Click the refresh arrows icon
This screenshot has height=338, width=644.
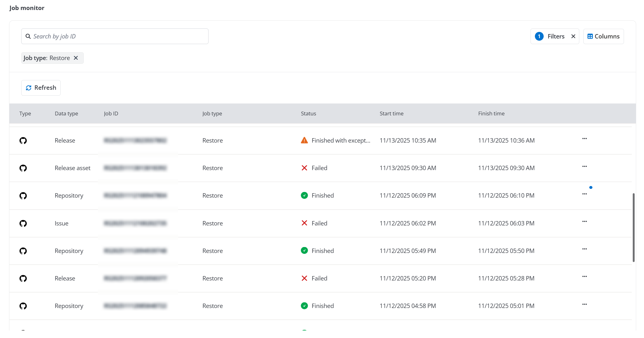[x=29, y=88]
